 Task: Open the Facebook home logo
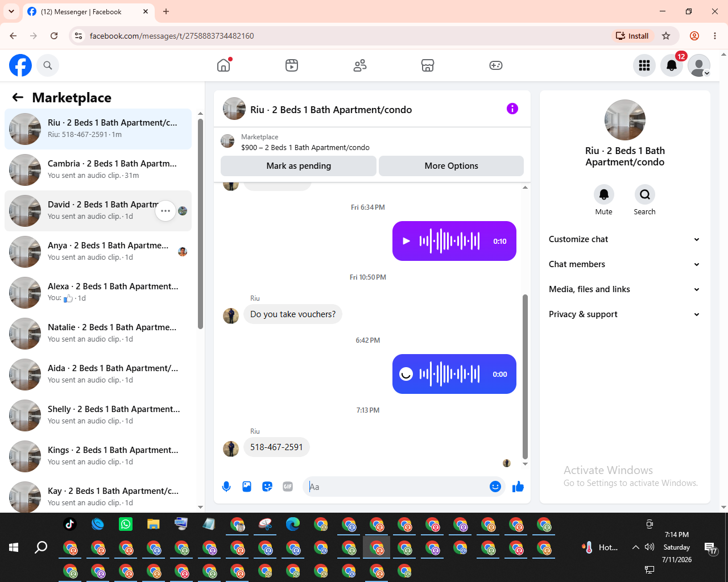point(20,65)
